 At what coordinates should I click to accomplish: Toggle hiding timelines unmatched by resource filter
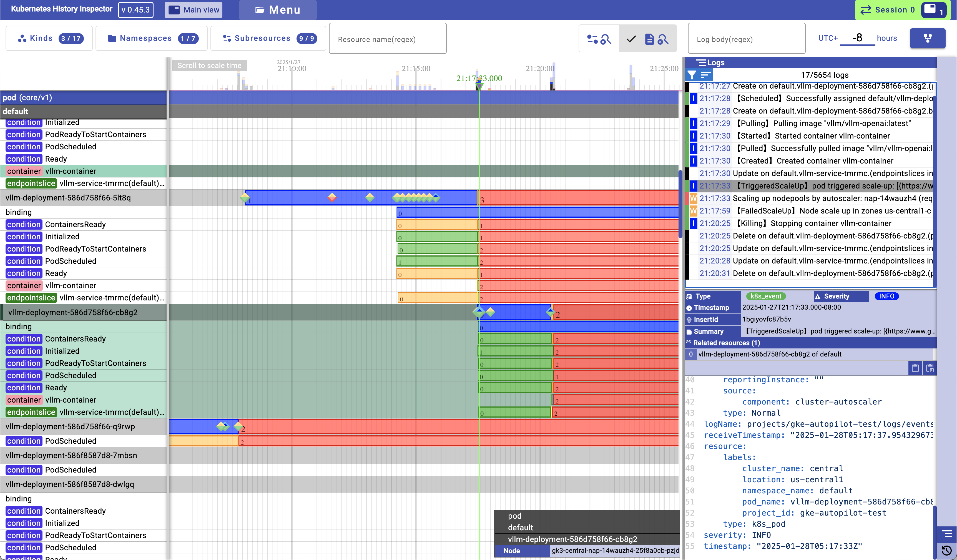click(x=599, y=39)
